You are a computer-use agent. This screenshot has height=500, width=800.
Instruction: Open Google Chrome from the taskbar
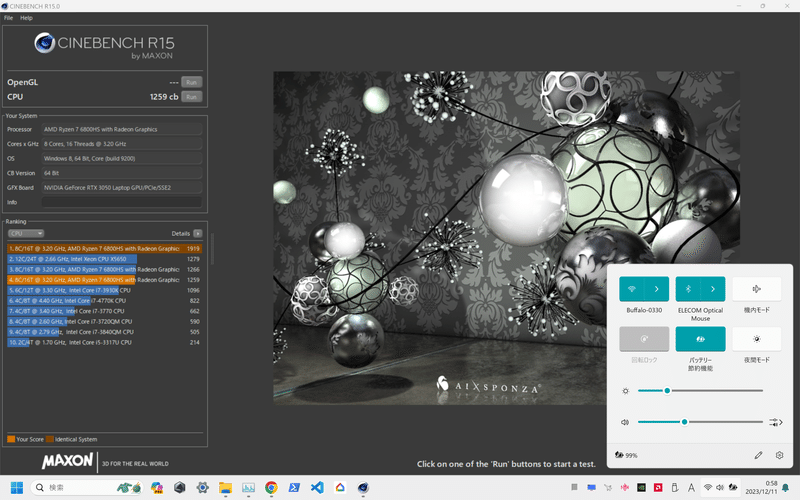coord(271,488)
